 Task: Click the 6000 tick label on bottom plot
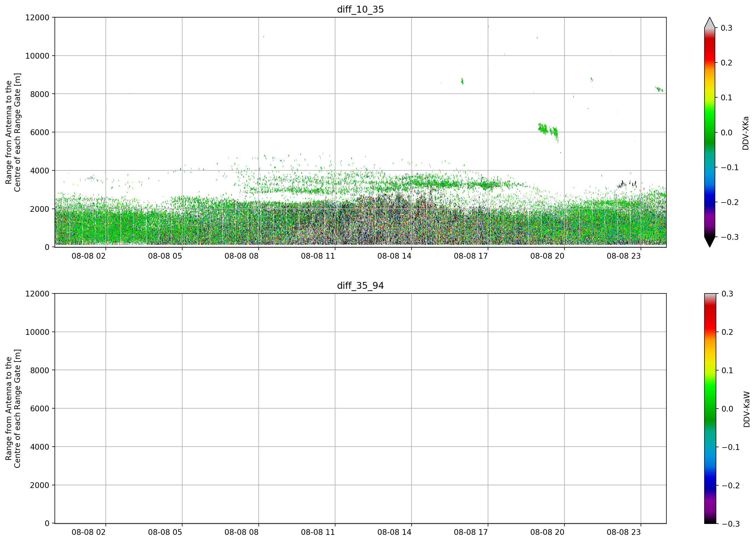tap(40, 408)
